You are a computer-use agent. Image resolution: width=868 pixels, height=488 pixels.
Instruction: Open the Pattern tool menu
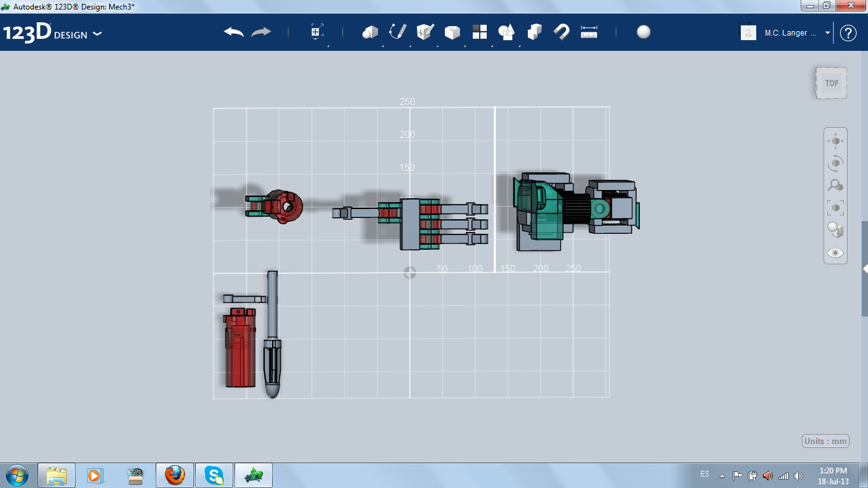pos(479,32)
